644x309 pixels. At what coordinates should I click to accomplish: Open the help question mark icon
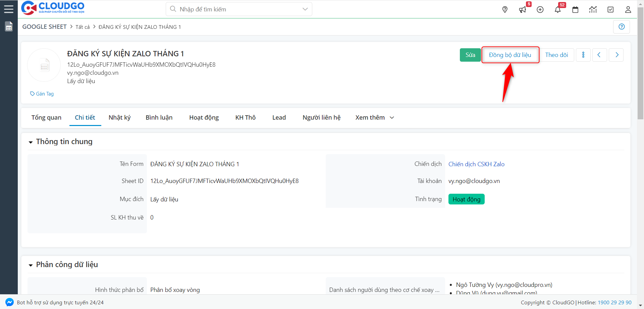(x=622, y=26)
